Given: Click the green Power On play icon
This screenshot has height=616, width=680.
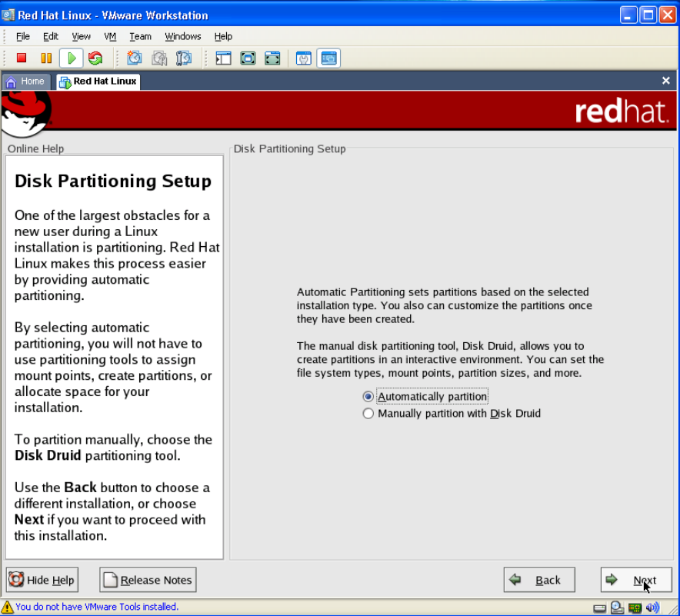Looking at the screenshot, I should (x=71, y=58).
